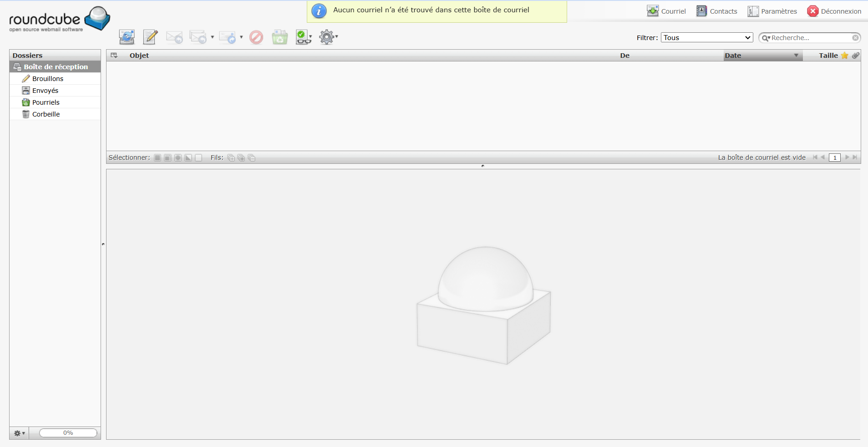Open the Filtrer dropdown showing Tous

[x=706, y=38]
